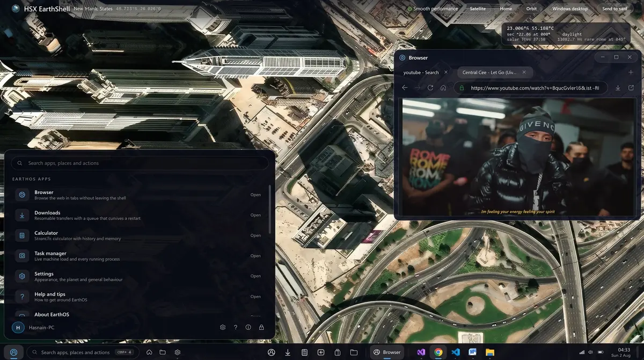Click the network signal icon in system tray

coord(582,352)
